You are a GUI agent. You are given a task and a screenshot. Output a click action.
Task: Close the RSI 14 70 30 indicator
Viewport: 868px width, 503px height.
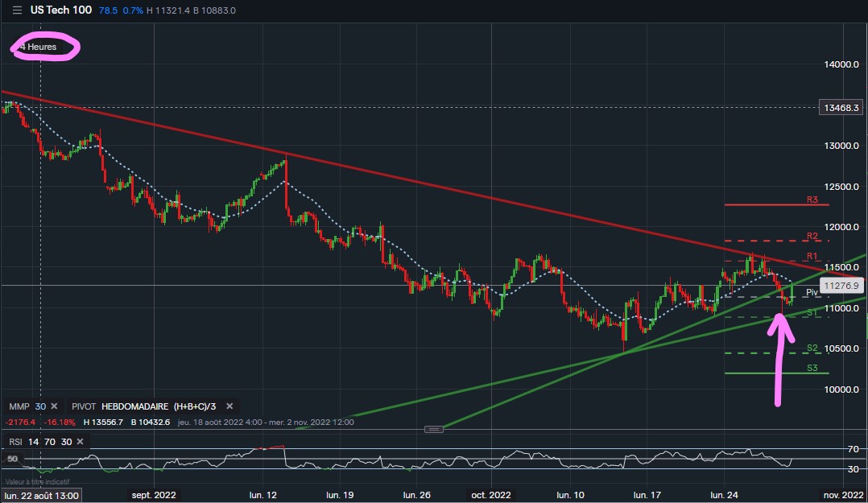point(81,442)
